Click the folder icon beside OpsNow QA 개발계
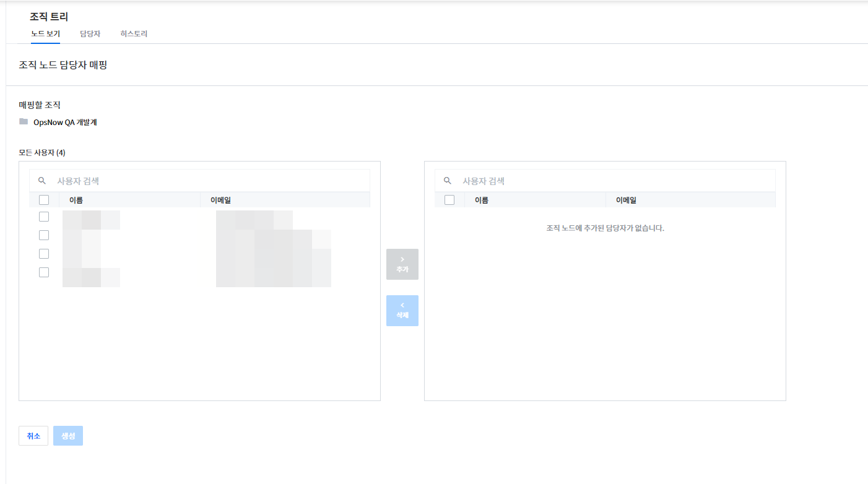The image size is (868, 484). (24, 122)
